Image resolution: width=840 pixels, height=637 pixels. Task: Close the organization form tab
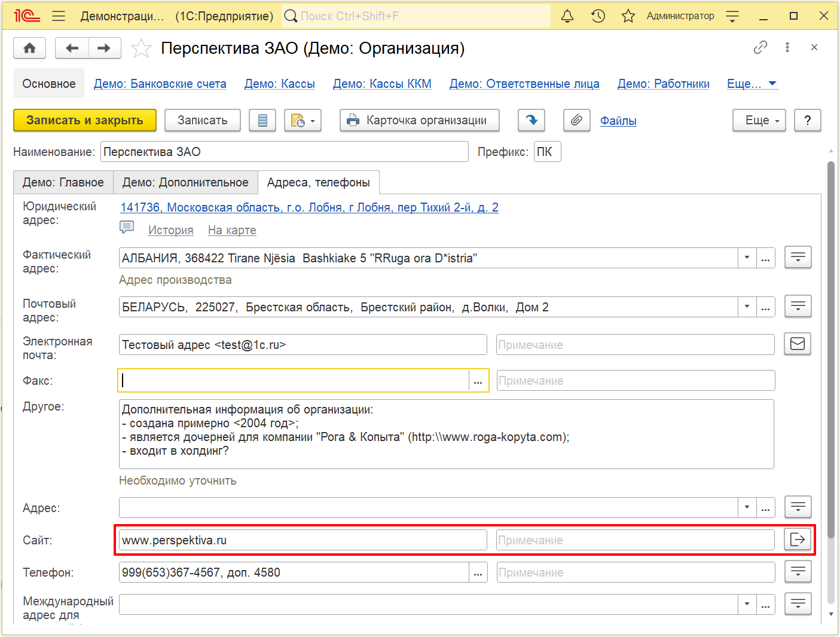tap(814, 47)
